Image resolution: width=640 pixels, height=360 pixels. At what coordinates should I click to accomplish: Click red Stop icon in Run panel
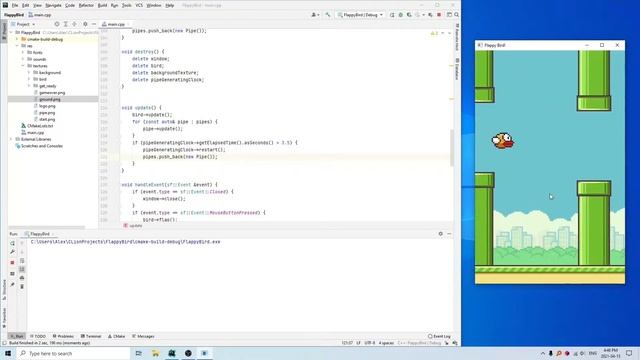(x=12, y=262)
